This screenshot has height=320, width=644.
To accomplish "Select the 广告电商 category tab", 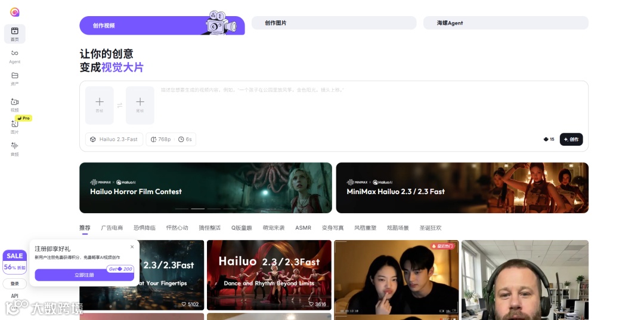I will click(x=112, y=228).
